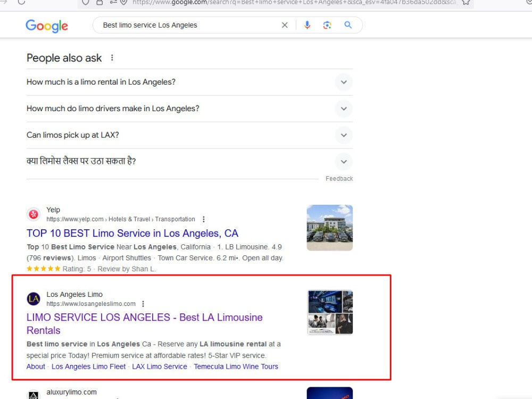Open Google Lens image search icon
The image size is (532, 399).
(x=327, y=25)
